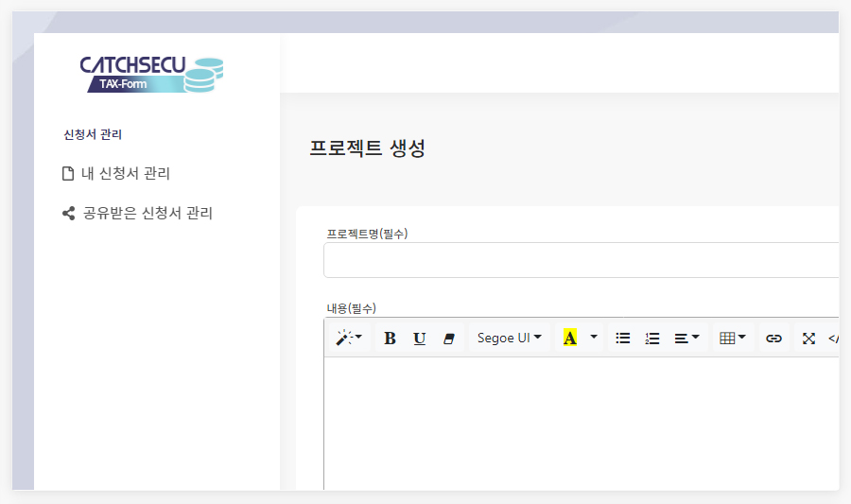Click the 프로젝트명(필수) label

click(x=367, y=234)
